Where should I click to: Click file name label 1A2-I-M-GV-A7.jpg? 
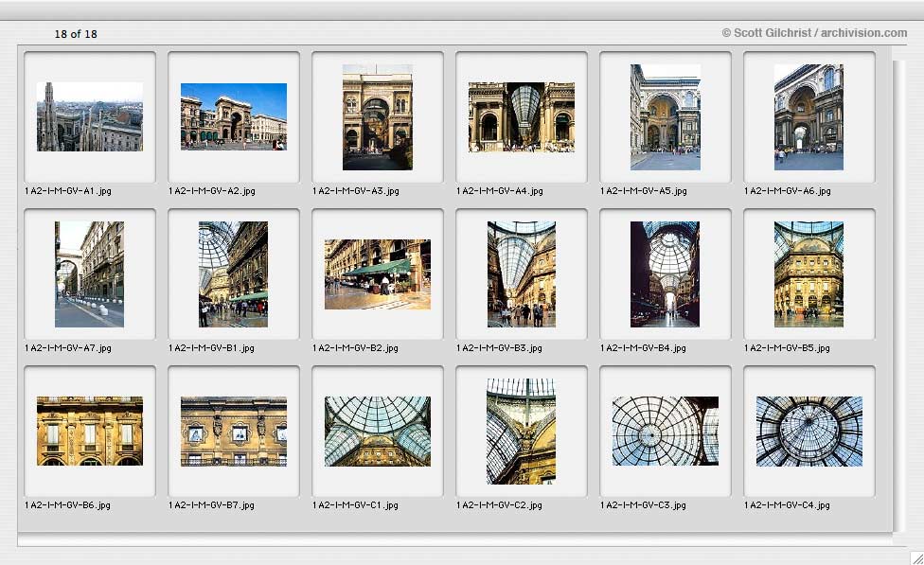(x=68, y=348)
